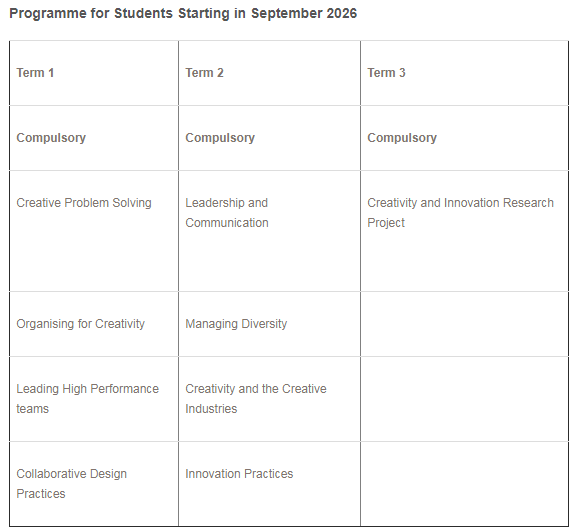
Task: Click Collaborative Design Practices module
Action: [x=71, y=483]
